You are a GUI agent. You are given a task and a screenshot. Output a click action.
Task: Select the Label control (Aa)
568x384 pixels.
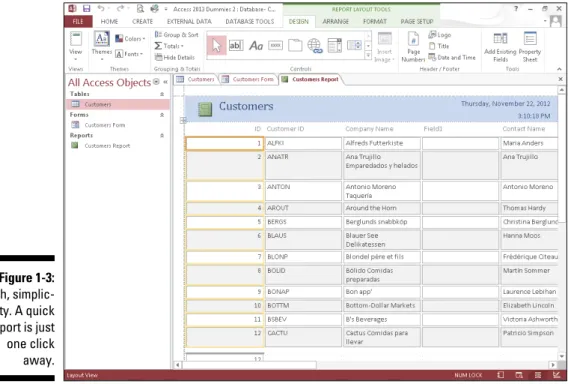click(x=256, y=46)
